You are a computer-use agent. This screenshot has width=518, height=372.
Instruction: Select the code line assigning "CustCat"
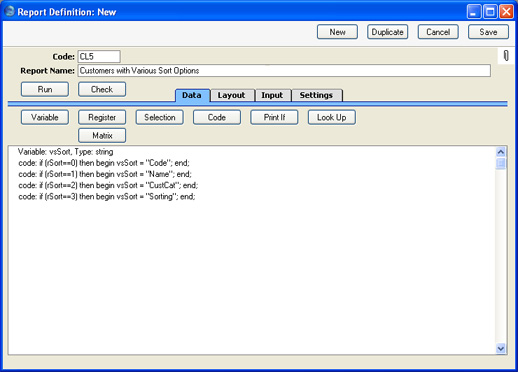pos(108,185)
